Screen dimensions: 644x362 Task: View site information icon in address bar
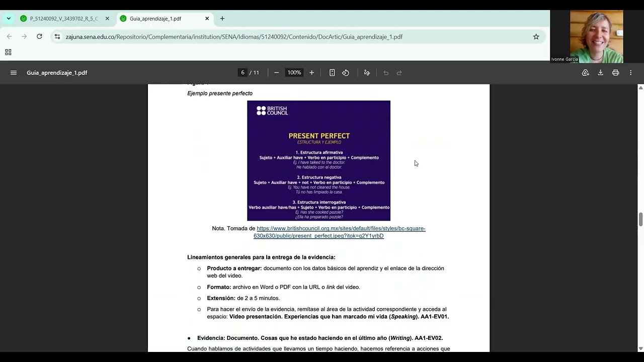[57, 37]
